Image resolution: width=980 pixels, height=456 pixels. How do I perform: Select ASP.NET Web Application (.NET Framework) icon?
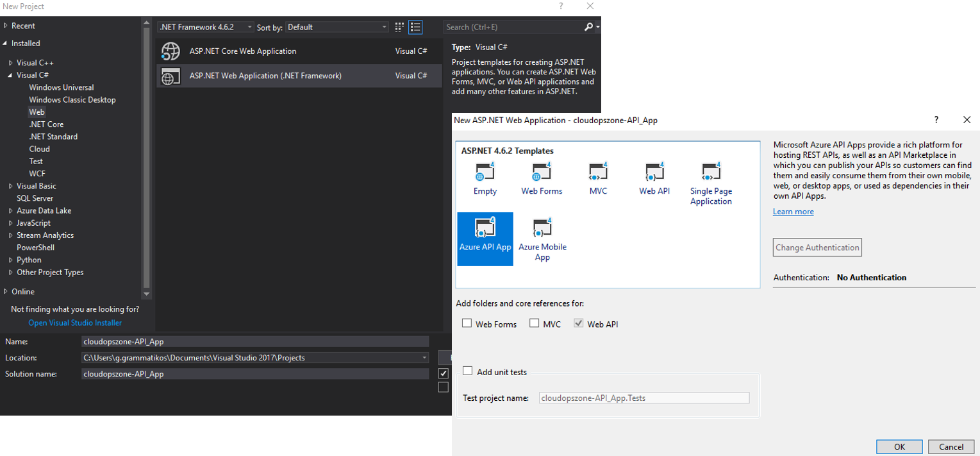[171, 76]
